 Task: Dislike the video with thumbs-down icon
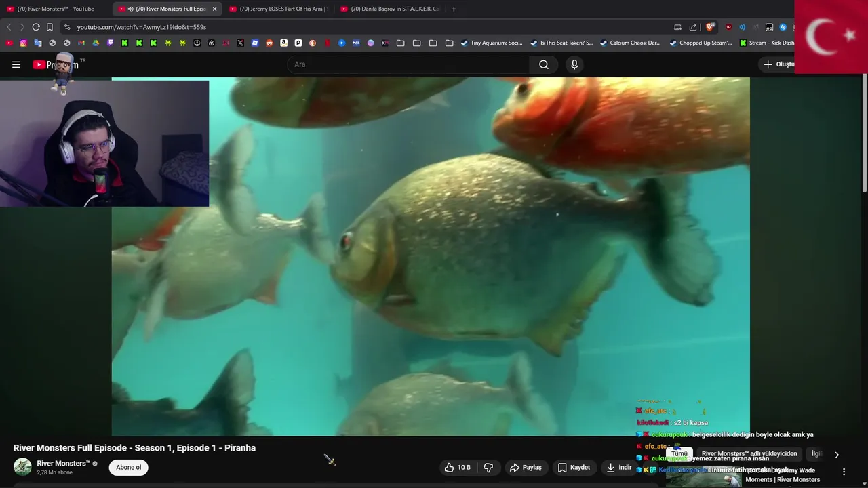[x=488, y=467]
